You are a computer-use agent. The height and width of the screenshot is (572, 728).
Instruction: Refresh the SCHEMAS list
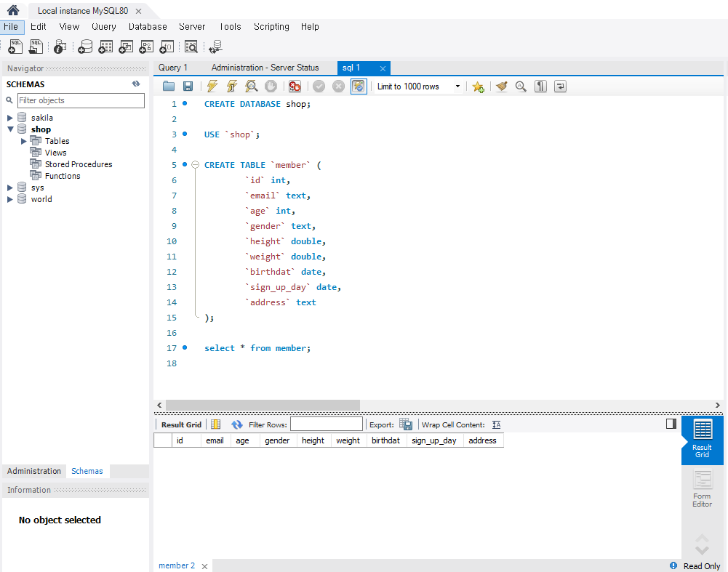click(135, 84)
